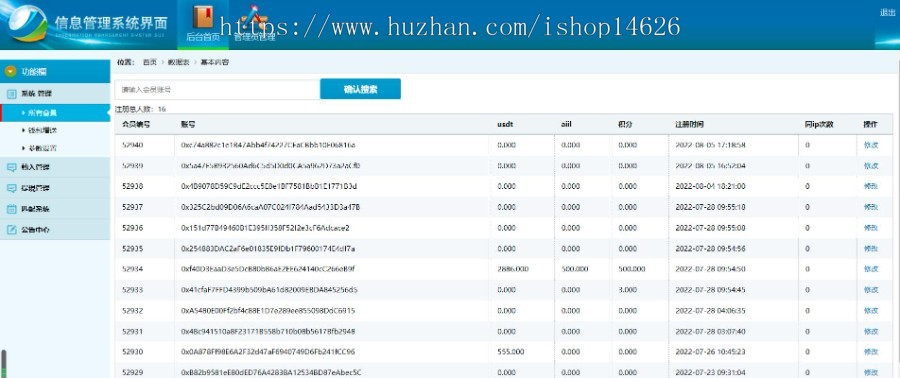
Task: Click the 注册时间 column header
Action: [x=689, y=124]
